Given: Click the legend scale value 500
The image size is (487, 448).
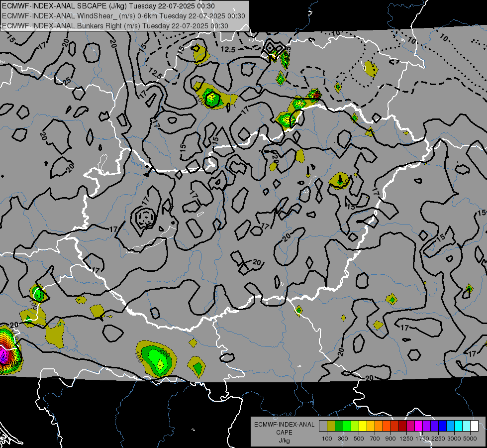Looking at the screenshot, I should click(x=359, y=439).
